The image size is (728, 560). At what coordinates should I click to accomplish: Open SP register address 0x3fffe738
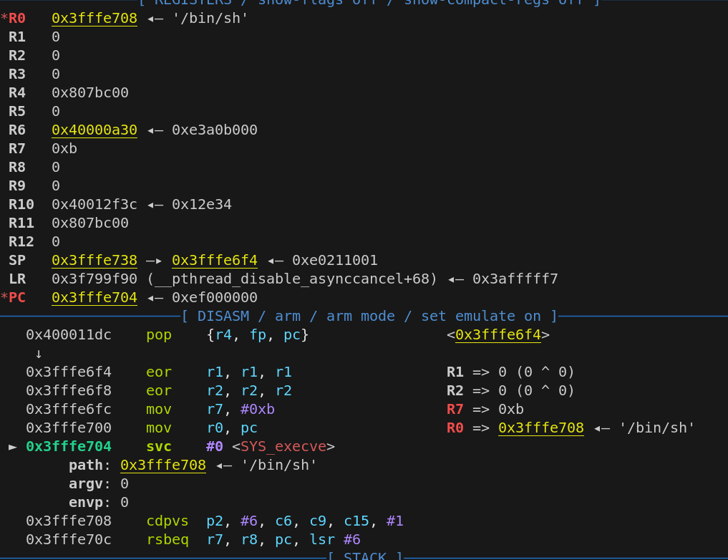[x=94, y=260]
